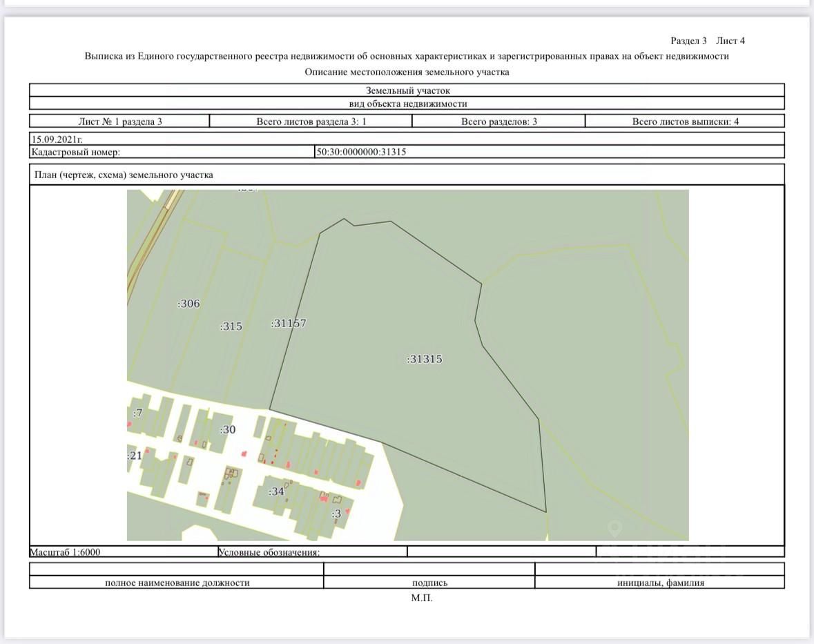Click 'Всего листов выписки: 4' cell
The height and width of the screenshot is (644, 814).
(686, 121)
